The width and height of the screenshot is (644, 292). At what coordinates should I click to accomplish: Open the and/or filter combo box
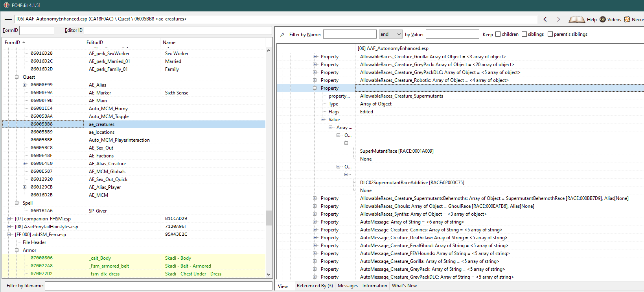(x=390, y=34)
